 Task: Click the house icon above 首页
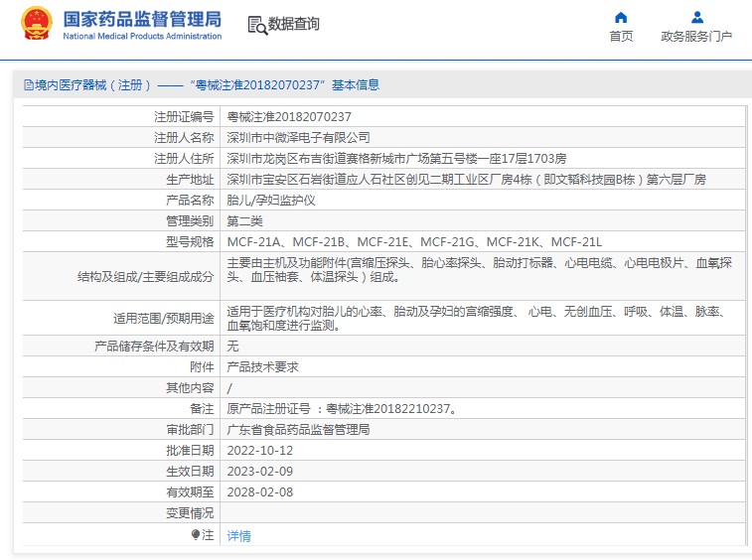tap(621, 17)
